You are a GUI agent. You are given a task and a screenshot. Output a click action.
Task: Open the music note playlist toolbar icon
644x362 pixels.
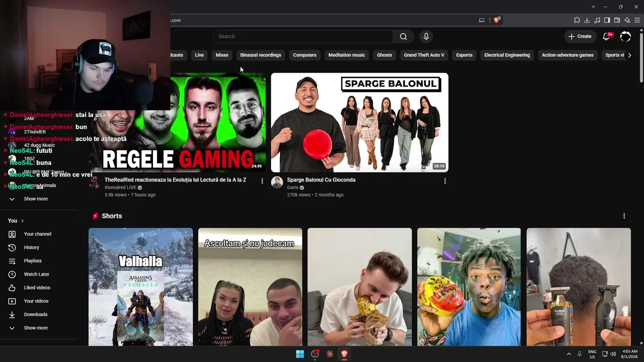597,20
